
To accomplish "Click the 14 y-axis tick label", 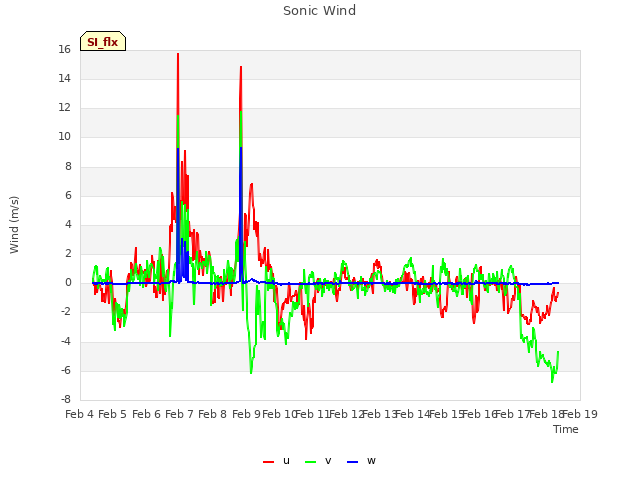I will pos(64,78).
